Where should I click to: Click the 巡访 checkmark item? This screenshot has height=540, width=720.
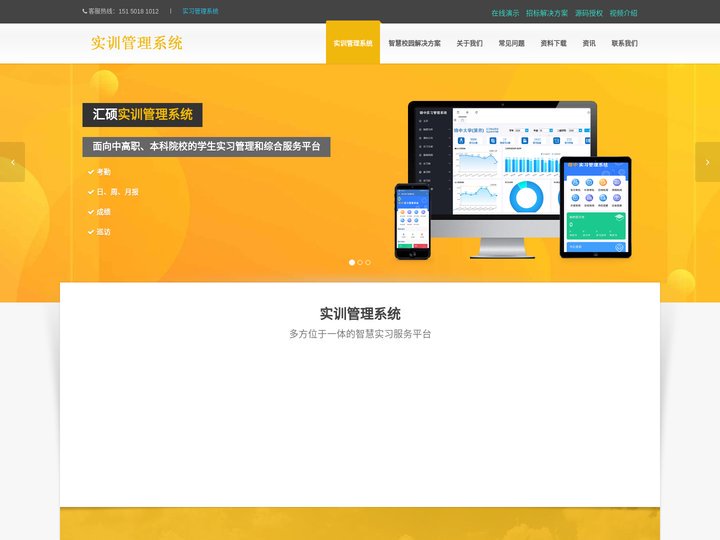click(x=99, y=232)
